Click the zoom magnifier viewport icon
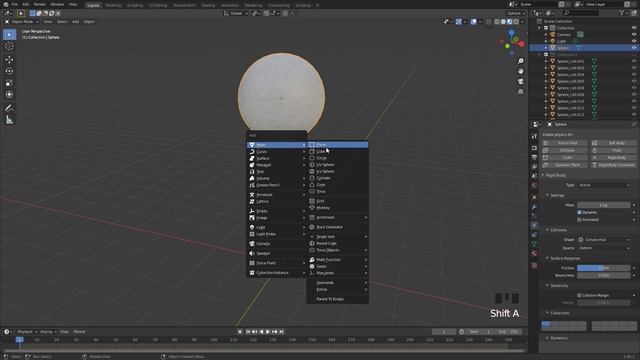The image size is (640, 360). (x=520, y=61)
